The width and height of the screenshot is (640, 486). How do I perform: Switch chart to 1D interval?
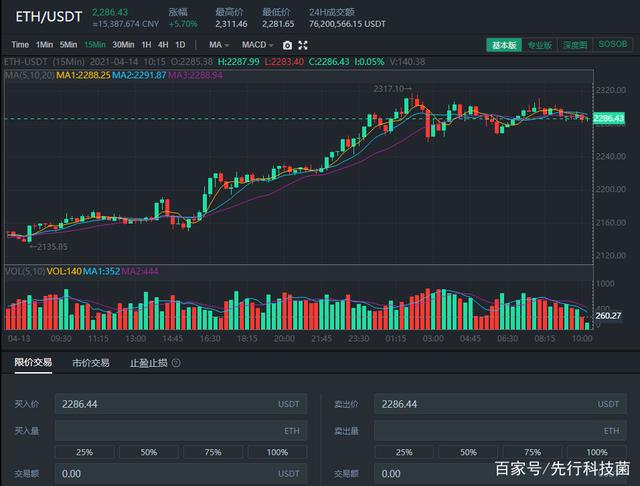180,45
